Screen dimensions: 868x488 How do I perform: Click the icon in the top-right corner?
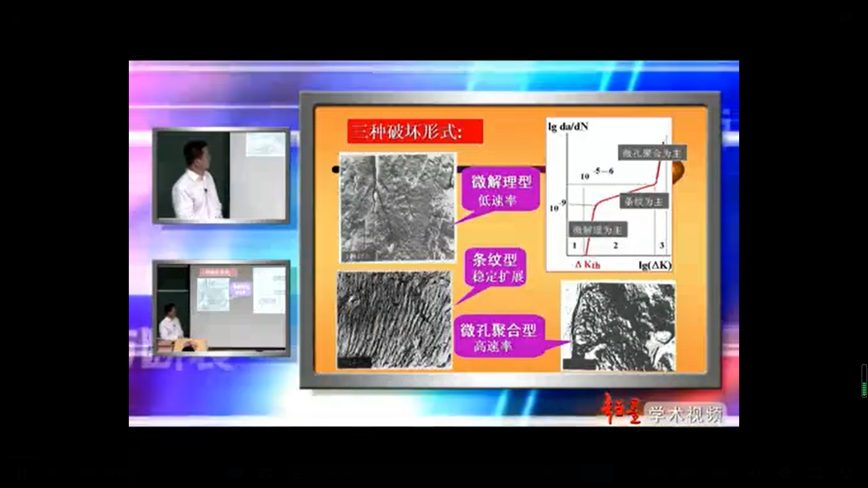(845, 18)
